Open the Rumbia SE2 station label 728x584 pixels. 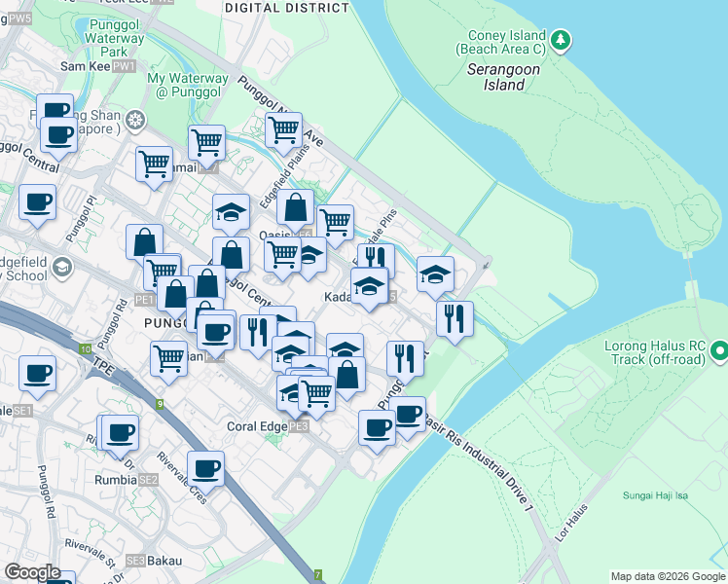[127, 480]
